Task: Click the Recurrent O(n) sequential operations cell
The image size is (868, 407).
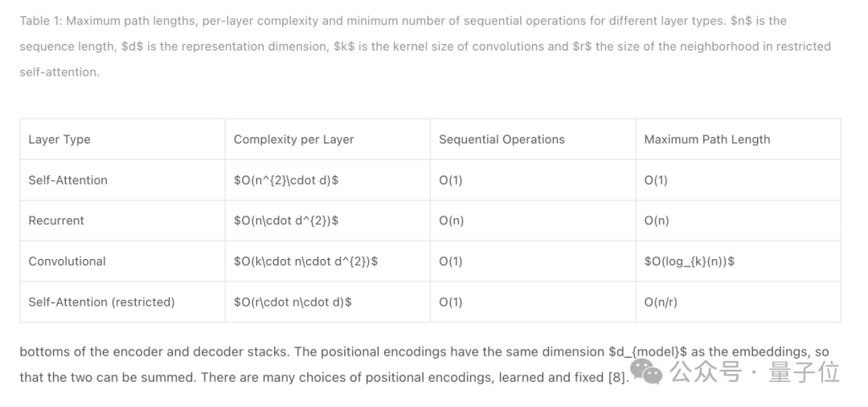Action: pyautogui.click(x=533, y=220)
